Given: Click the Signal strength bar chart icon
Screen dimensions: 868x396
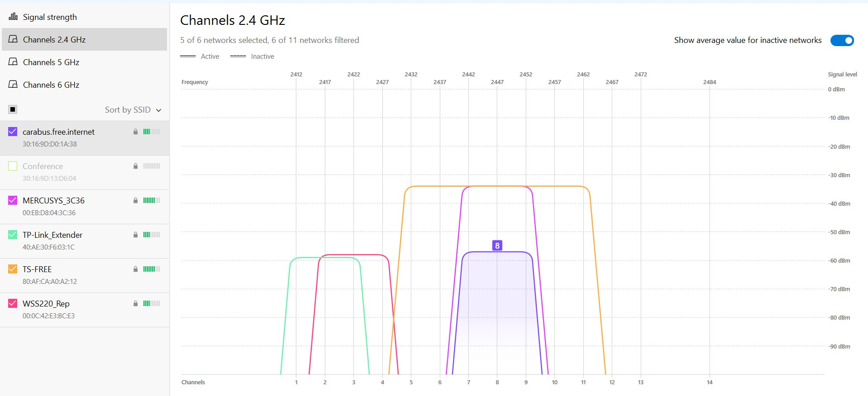Looking at the screenshot, I should pos(13,17).
